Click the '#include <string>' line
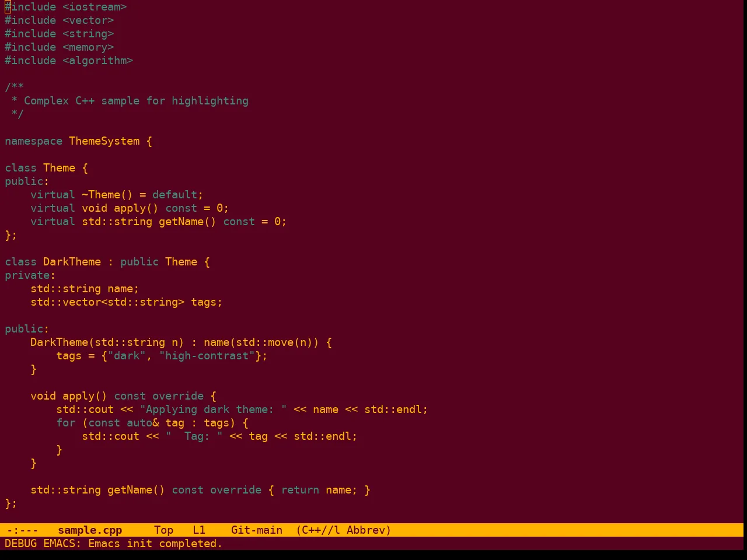 (60, 34)
